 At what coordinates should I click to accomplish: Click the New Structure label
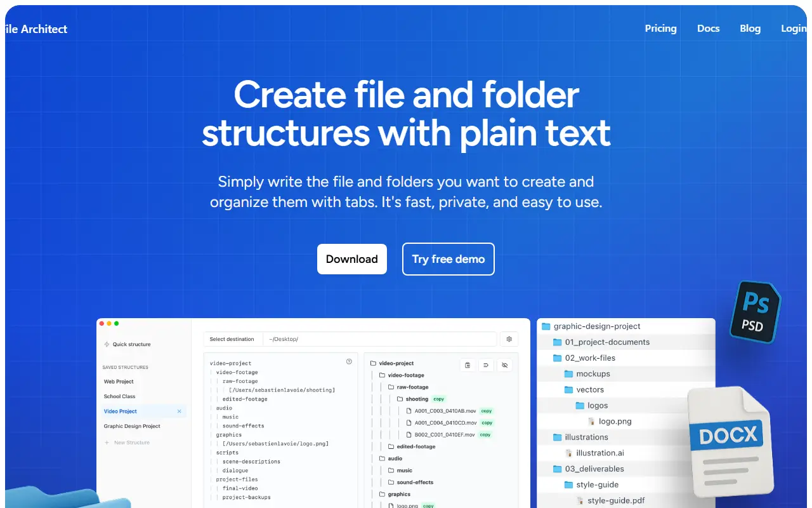tap(132, 443)
